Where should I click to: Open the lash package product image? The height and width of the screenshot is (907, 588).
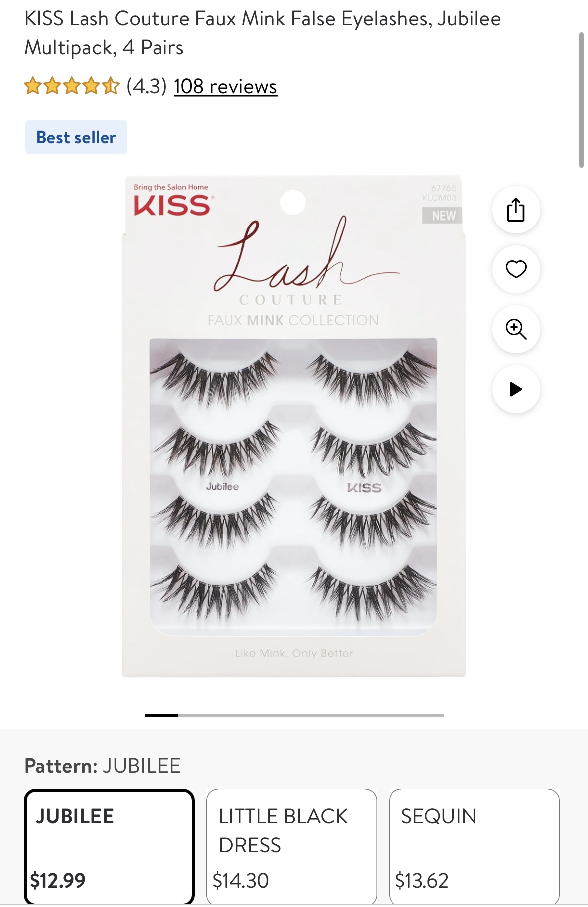pyautogui.click(x=294, y=426)
